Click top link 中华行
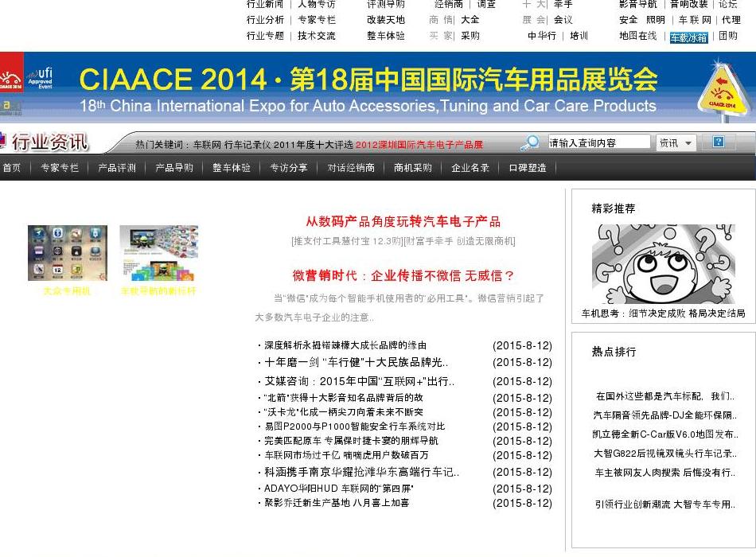Screen dimensions: 756x557 (x=541, y=36)
